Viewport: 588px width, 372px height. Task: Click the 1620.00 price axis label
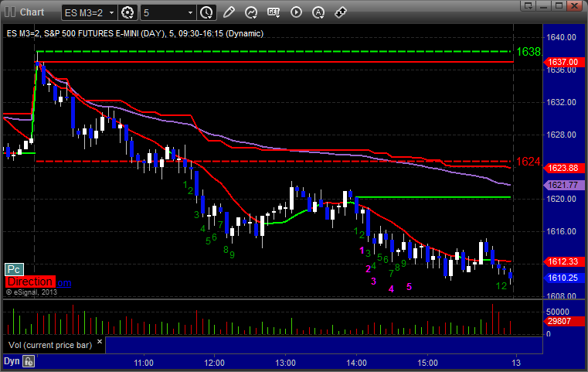point(562,199)
